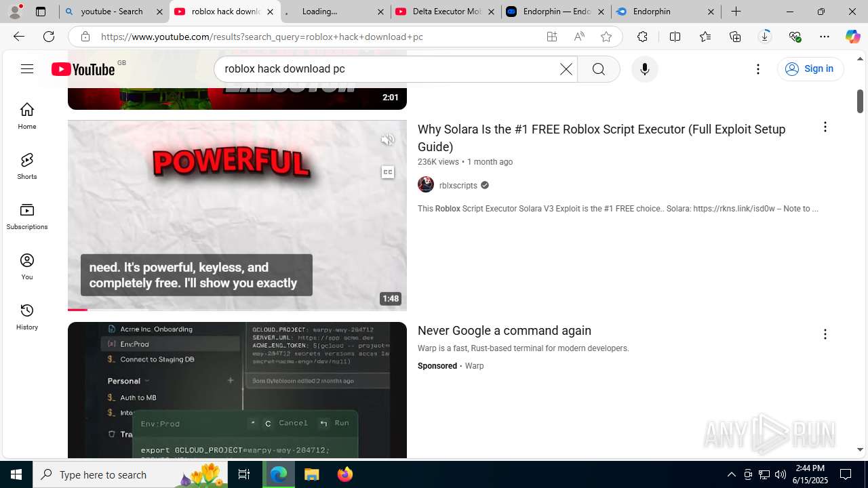Switch to Delta Executor tab
868x488 pixels.
[x=446, y=12]
